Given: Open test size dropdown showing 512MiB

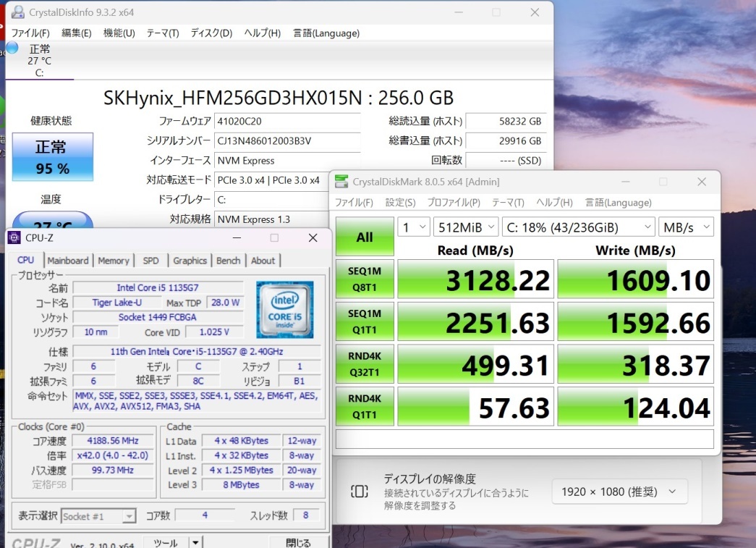Looking at the screenshot, I should (x=466, y=227).
